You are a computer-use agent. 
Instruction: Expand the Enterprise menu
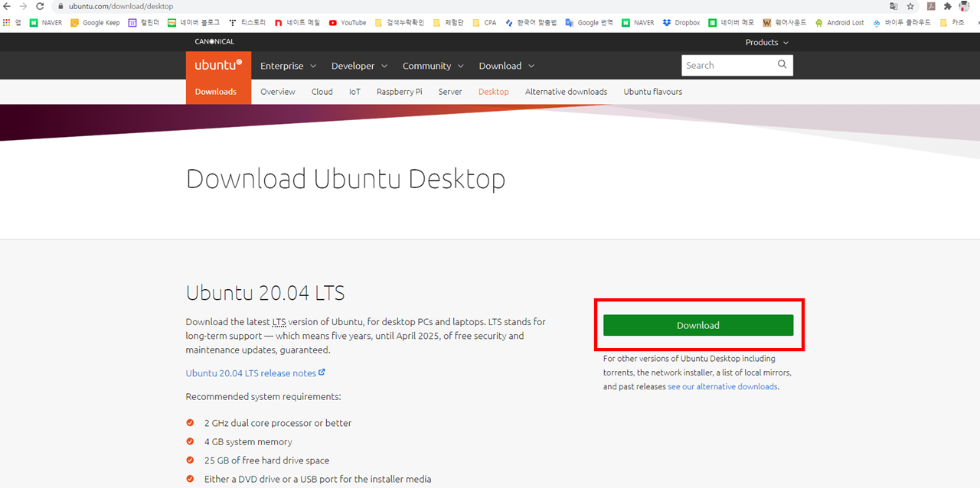coord(289,66)
